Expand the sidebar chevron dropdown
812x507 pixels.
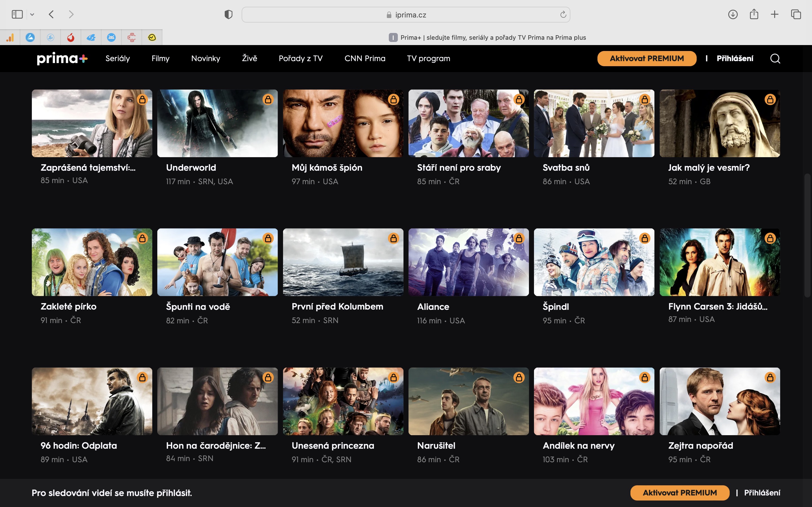coord(32,14)
